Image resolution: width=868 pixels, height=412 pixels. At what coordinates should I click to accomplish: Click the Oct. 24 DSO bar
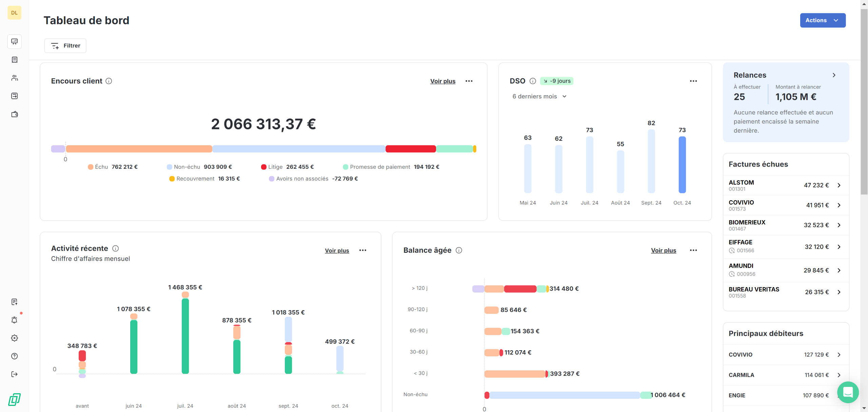tap(682, 165)
